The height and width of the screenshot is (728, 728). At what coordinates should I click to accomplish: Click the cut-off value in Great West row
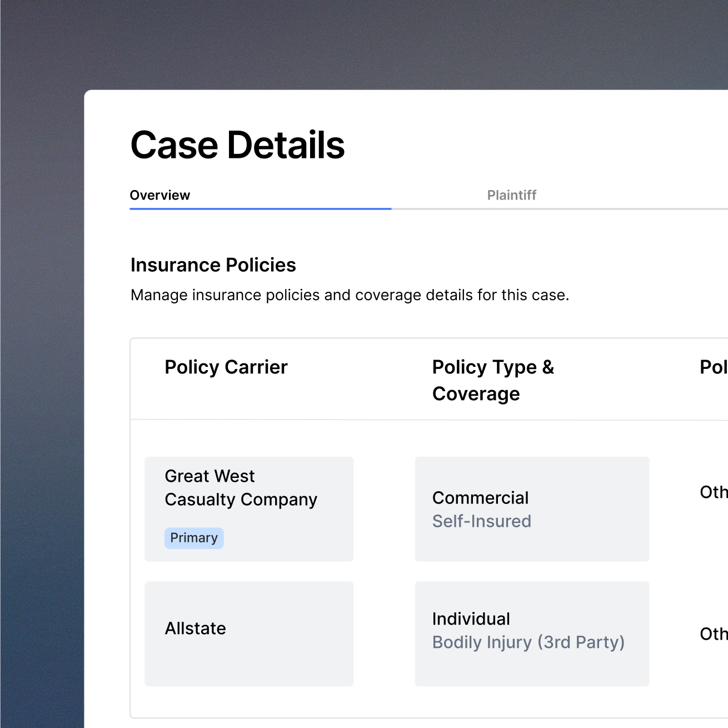tap(713, 492)
